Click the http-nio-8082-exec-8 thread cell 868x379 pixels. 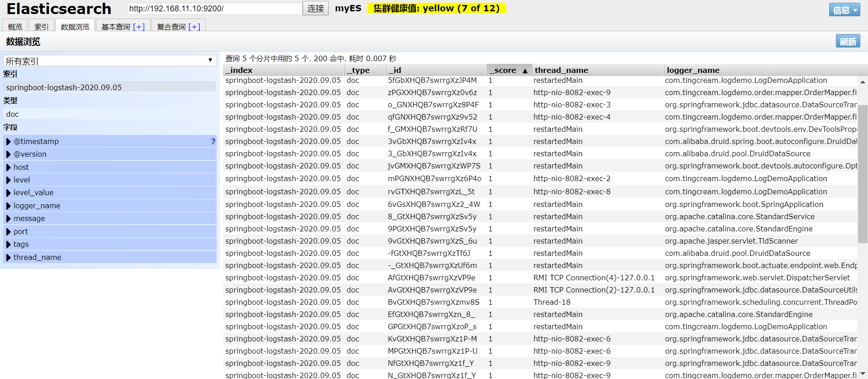tap(572, 192)
